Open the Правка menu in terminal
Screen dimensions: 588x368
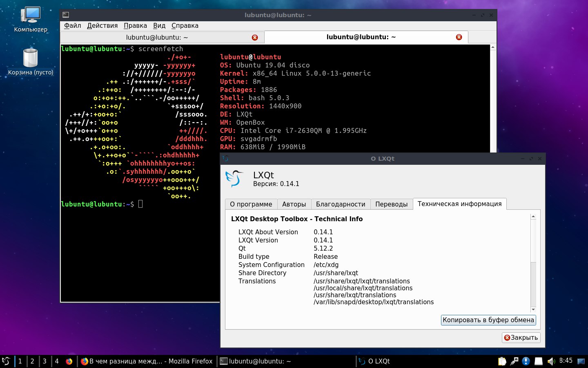click(135, 25)
